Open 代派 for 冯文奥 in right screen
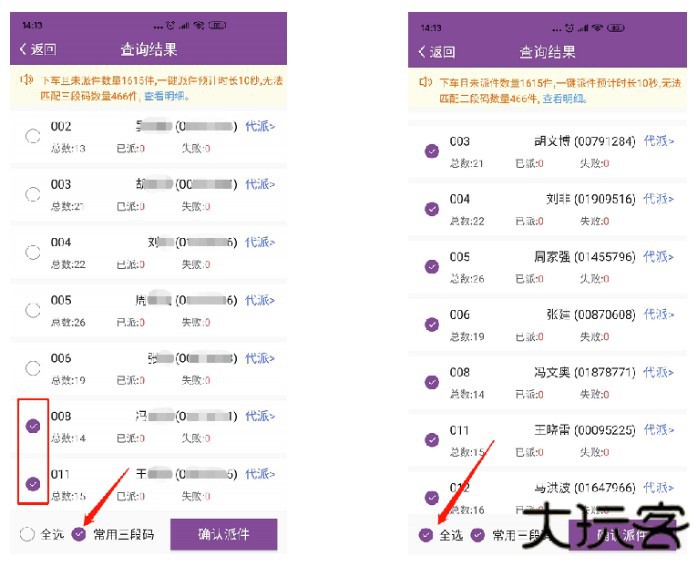 coord(658,372)
